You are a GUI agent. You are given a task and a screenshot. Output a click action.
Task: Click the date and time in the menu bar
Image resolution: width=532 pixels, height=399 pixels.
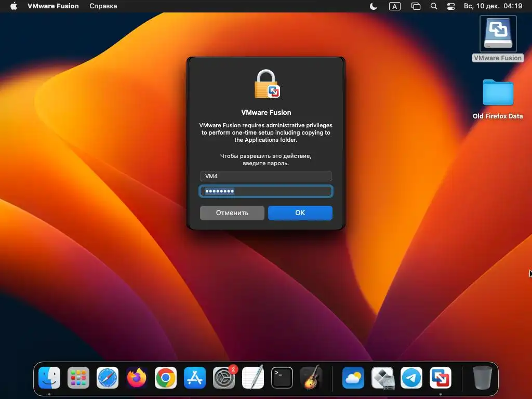493,6
